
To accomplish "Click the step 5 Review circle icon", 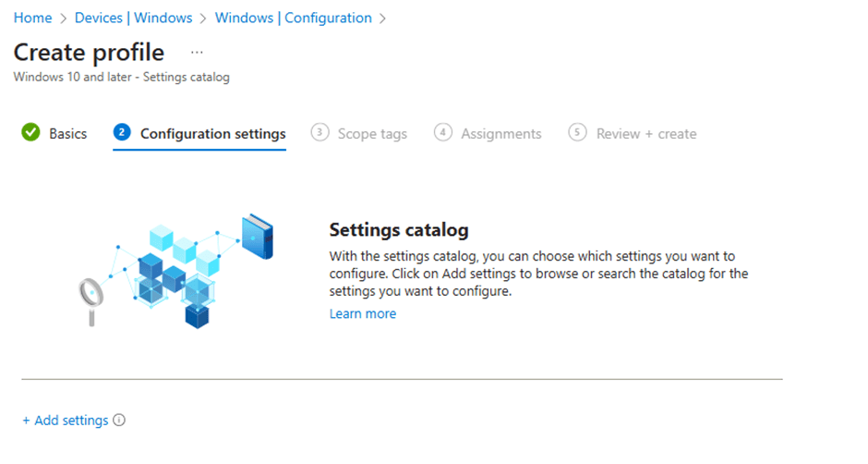I will pyautogui.click(x=578, y=133).
